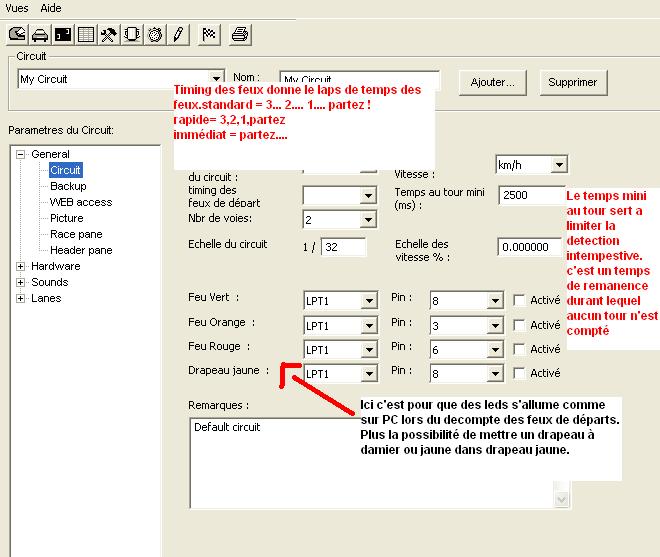Open the Vues menu
The image size is (660, 557).
point(17,8)
